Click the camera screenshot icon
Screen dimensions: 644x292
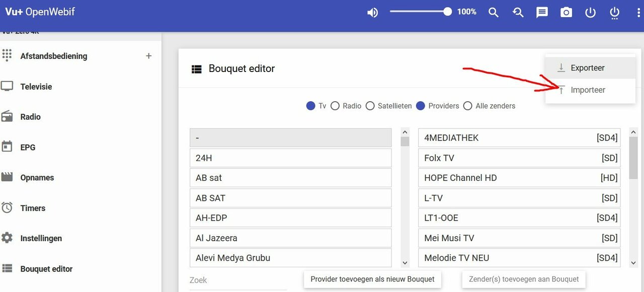tap(566, 12)
